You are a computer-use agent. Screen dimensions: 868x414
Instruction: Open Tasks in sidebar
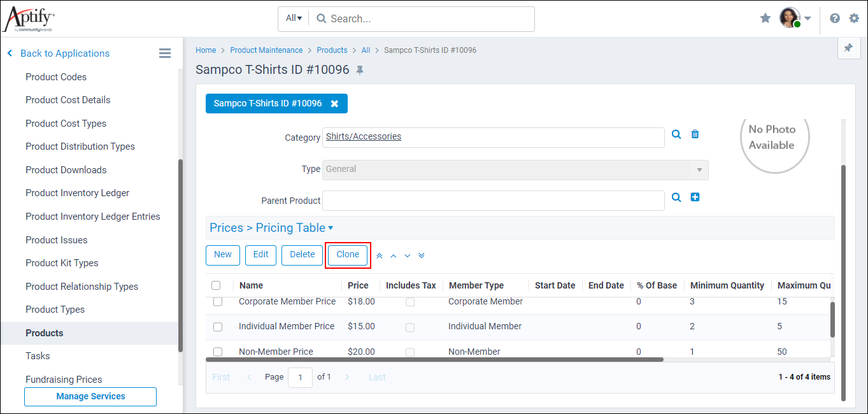coord(38,356)
